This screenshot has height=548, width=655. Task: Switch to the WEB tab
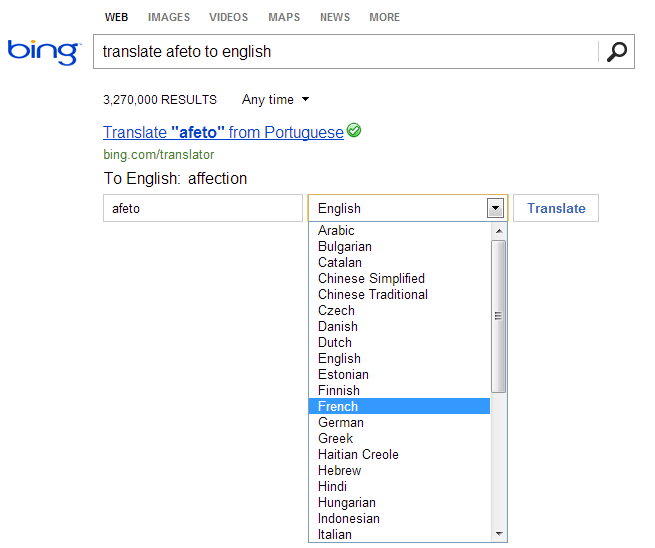point(116,17)
